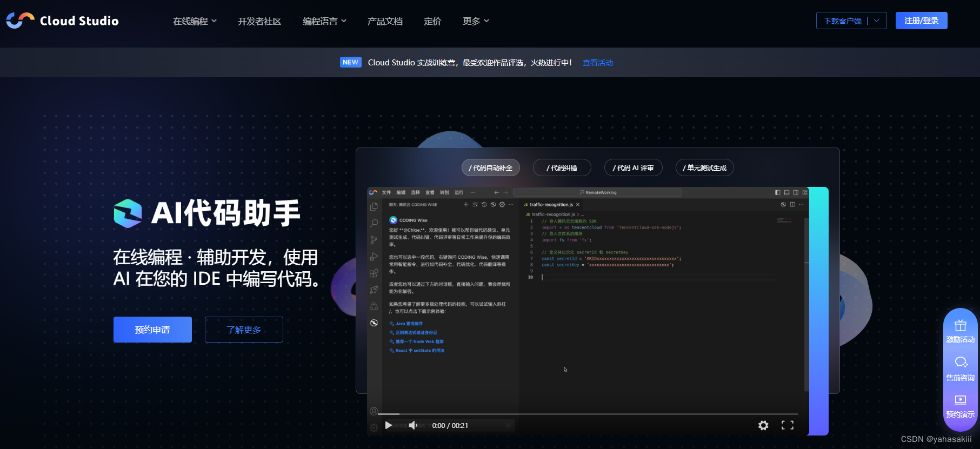980x449 pixels.
Task: Enter fullscreen mode for the video
Action: point(788,425)
